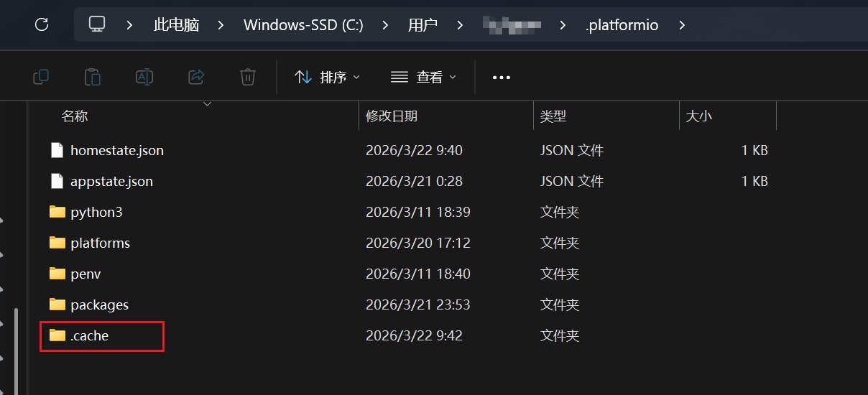Click the Copy icon in toolbar
This screenshot has width=868, height=395.
coord(41,77)
